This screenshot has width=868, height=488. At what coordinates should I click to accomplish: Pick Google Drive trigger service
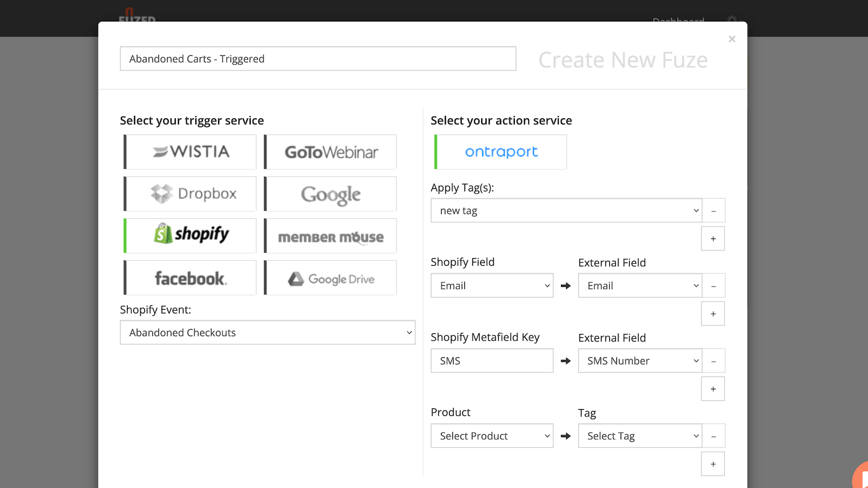click(330, 278)
